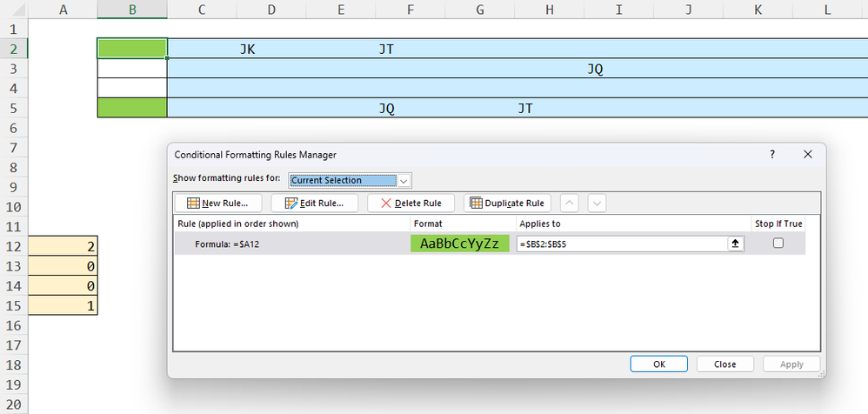The image size is (868, 414).
Task: Select the green cell B2
Action: coord(132,49)
